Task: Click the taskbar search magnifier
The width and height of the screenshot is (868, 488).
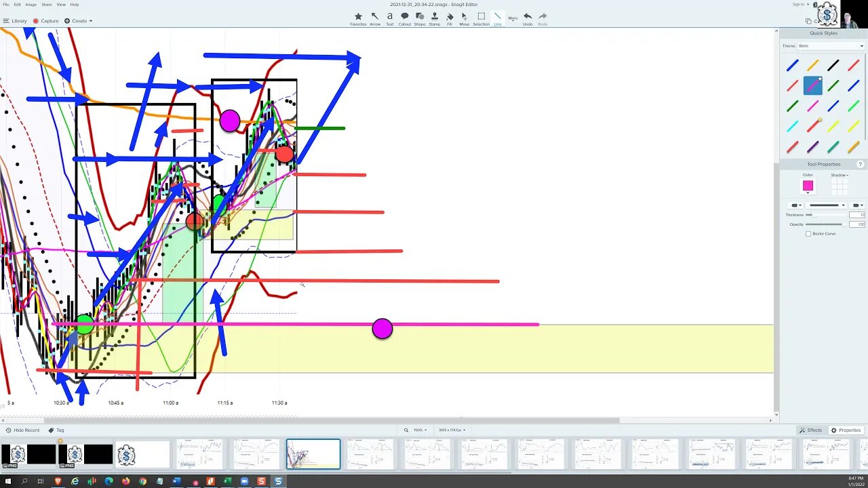Action: pyautogui.click(x=24, y=481)
